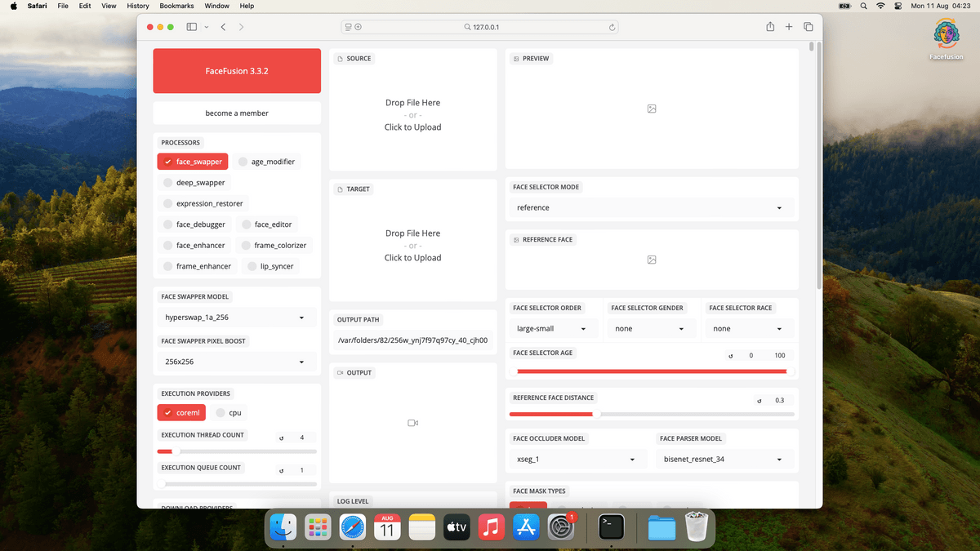Image resolution: width=980 pixels, height=551 pixels.
Task: Open the App Store from the Dock
Action: pos(526,527)
